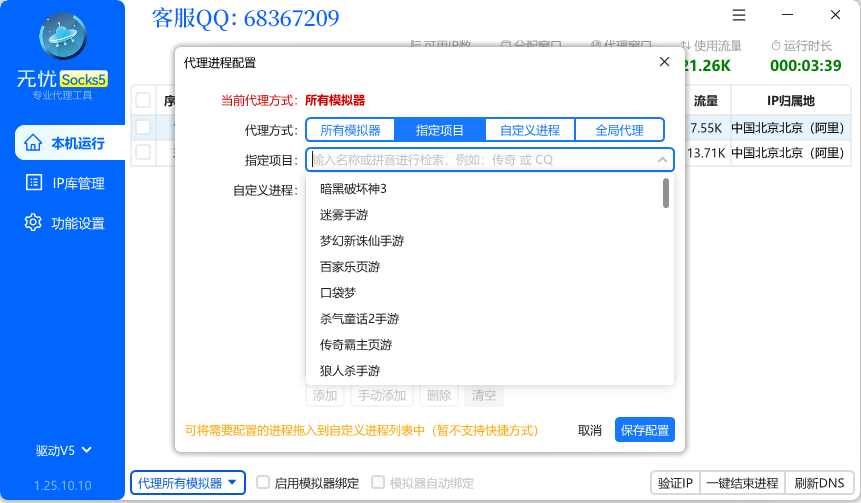Enable the 启用模拟器绑定 checkbox
Image resolution: width=861 pixels, height=503 pixels.
click(263, 483)
